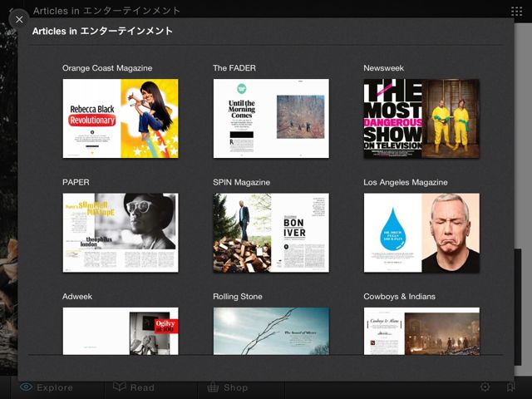Open The FADER Until the Morning Comes article
The height and width of the screenshot is (399, 532).
(x=271, y=118)
